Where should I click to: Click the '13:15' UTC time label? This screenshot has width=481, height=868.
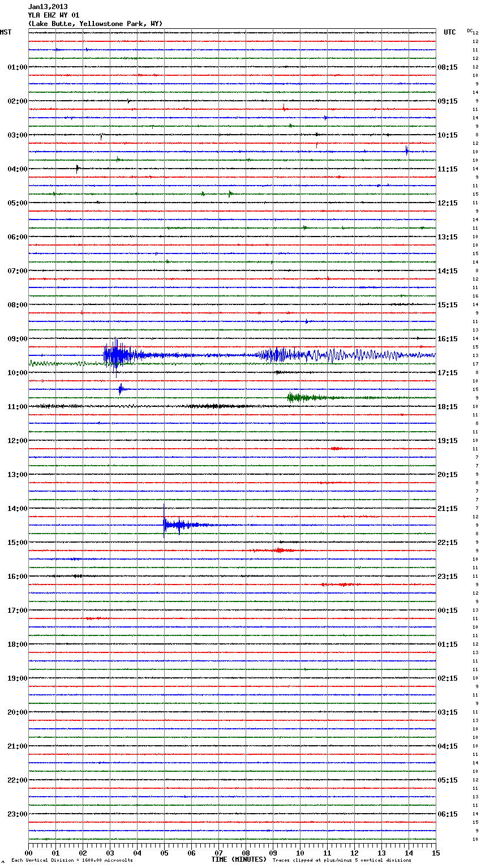click(448, 237)
